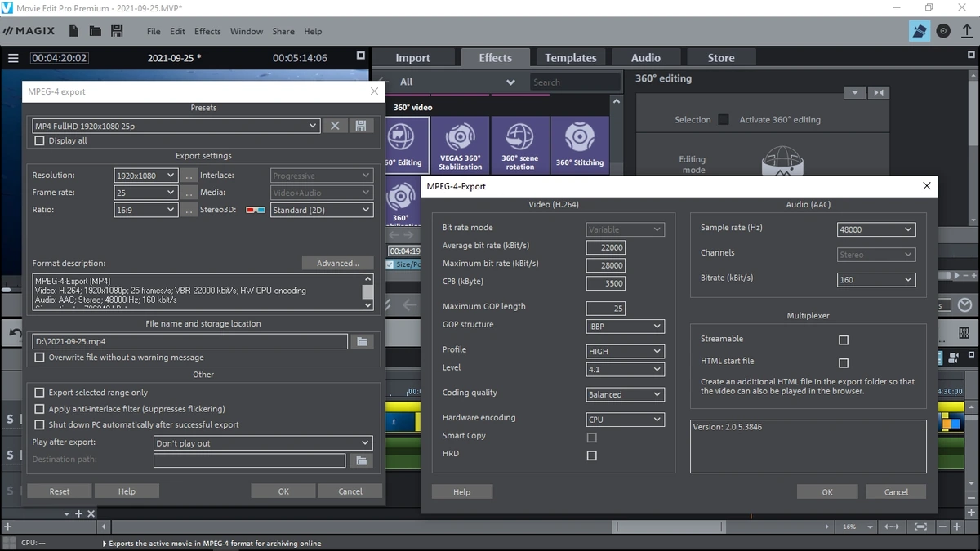Click the CPU indicator icon in status bar
Viewport: 980px width, 551px height.
click(9, 543)
